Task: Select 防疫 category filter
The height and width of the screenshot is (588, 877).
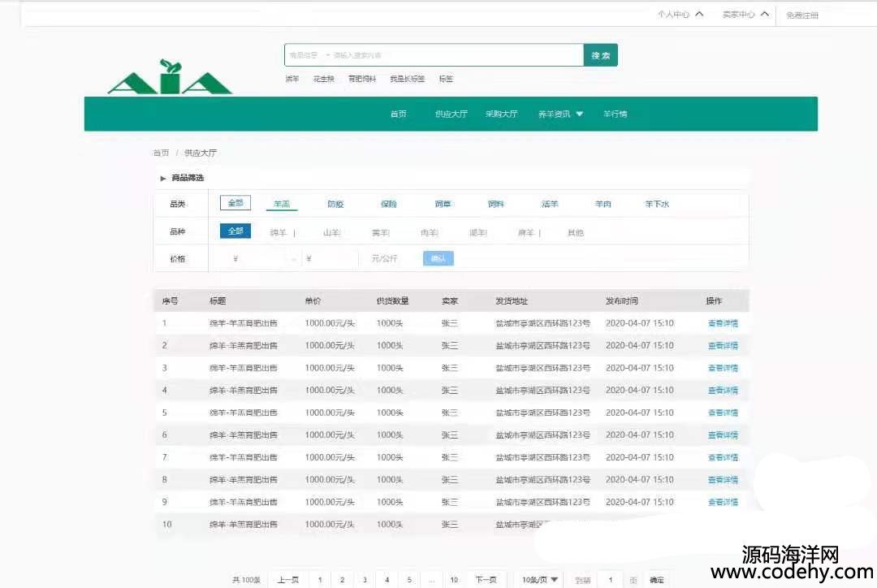Action: (x=335, y=204)
